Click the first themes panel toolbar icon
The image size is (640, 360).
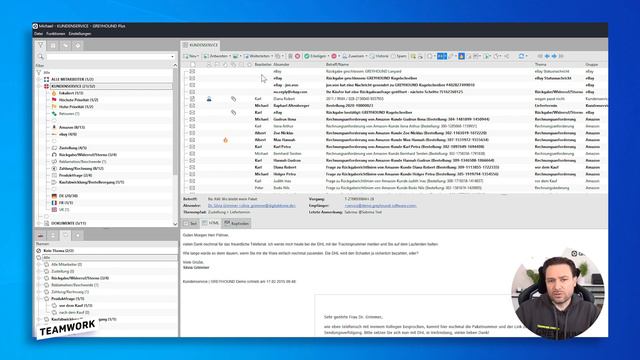(x=40, y=235)
